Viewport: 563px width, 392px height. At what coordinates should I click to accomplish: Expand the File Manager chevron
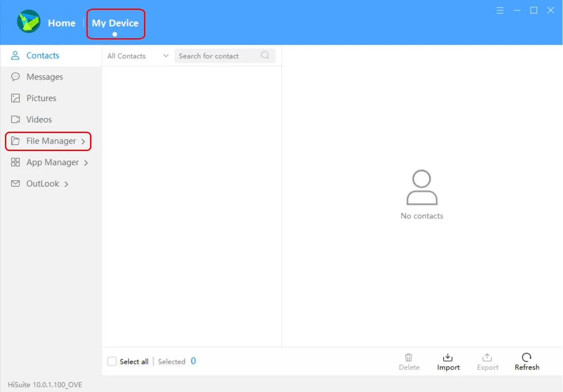click(83, 141)
